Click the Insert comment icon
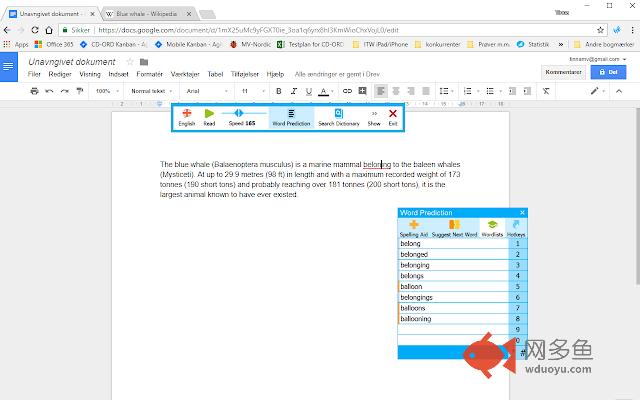The image size is (640, 400). coord(362,91)
